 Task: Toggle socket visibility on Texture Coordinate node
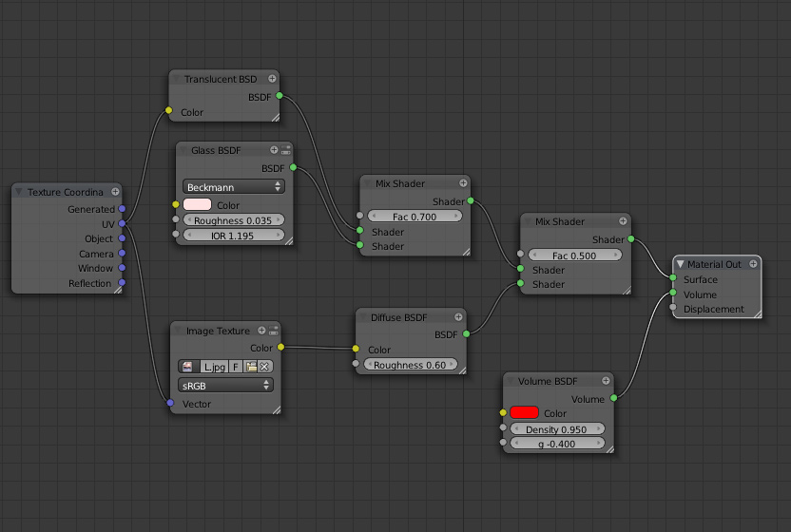[x=116, y=192]
